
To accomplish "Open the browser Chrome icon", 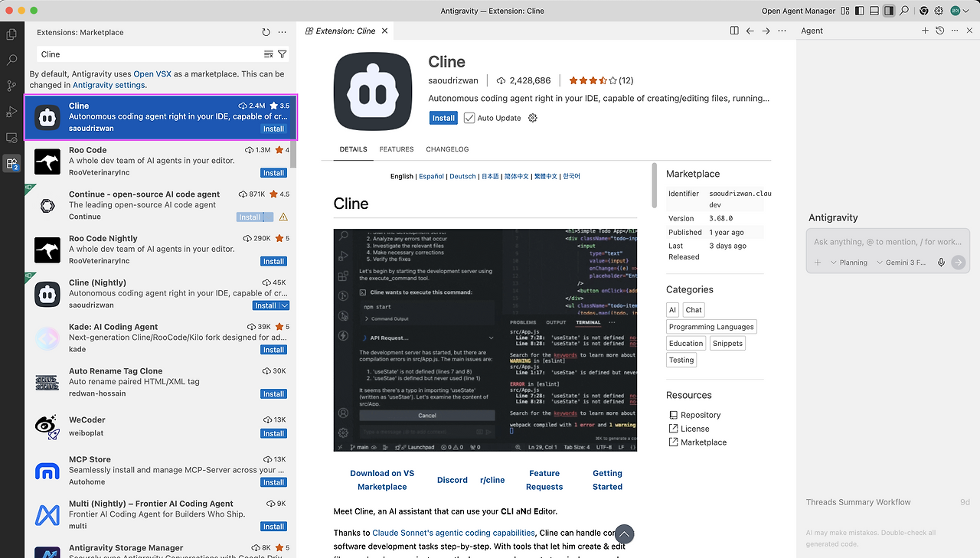I will [x=924, y=11].
